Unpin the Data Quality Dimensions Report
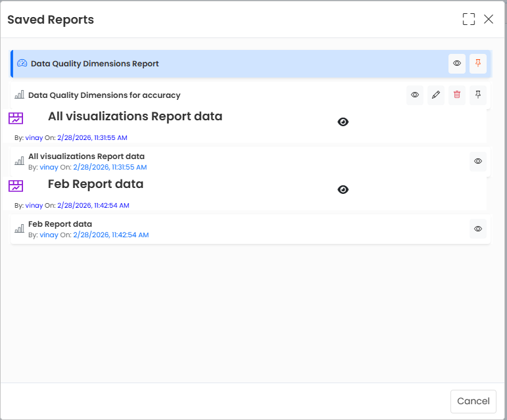The image size is (507, 420). 478,63
